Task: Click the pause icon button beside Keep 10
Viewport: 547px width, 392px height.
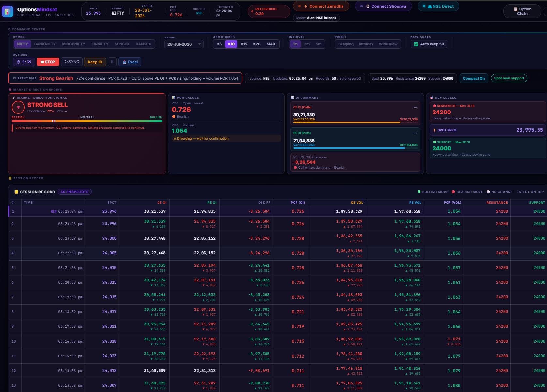Action: (112, 62)
